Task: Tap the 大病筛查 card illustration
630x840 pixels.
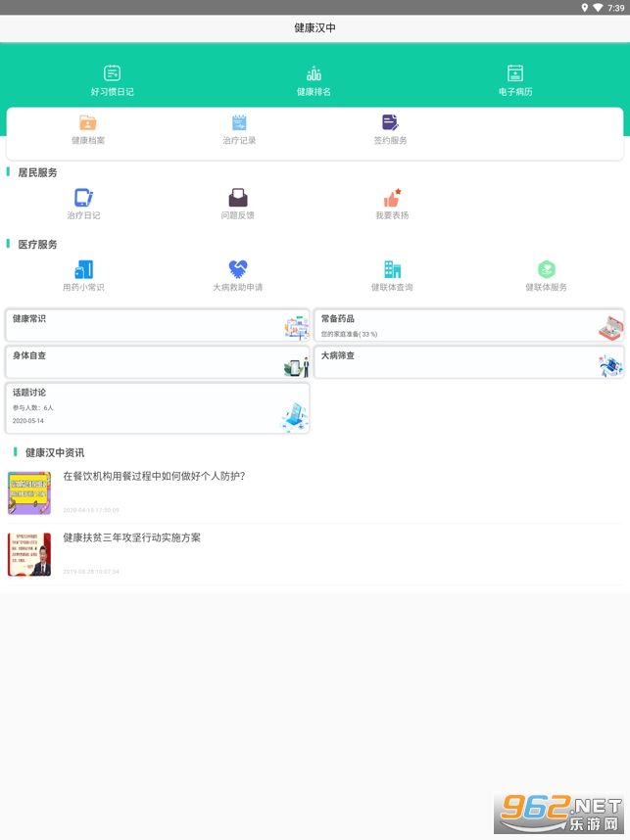Action: point(610,365)
